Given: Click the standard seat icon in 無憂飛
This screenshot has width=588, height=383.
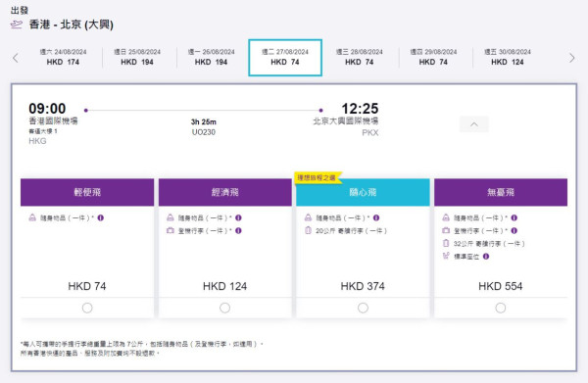Looking at the screenshot, I should pyautogui.click(x=446, y=256).
